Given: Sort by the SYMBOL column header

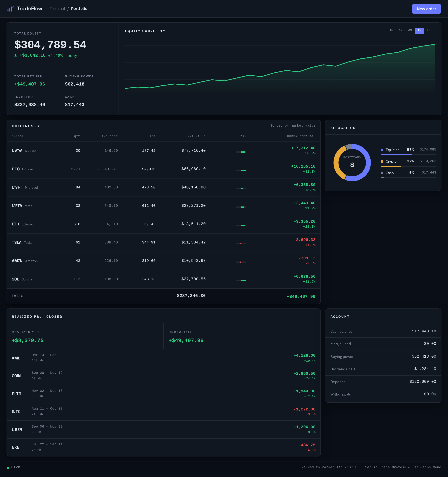Looking at the screenshot, I should point(18,136).
